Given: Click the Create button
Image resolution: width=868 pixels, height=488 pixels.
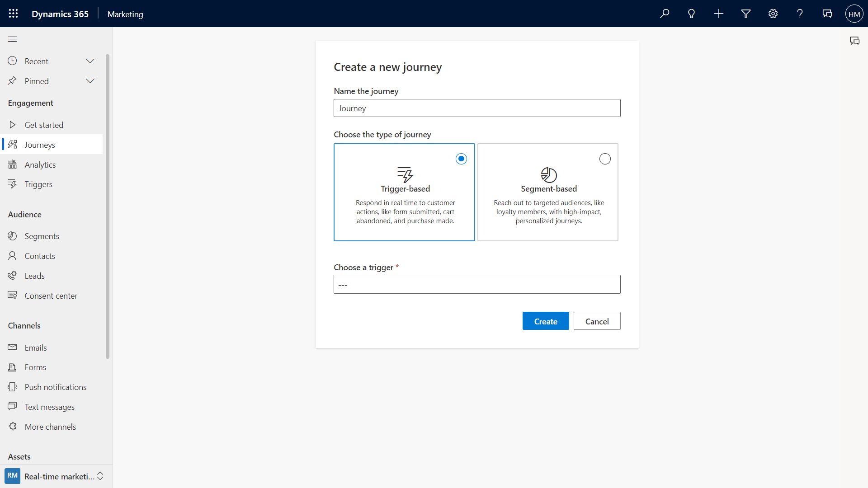Looking at the screenshot, I should point(546,321).
